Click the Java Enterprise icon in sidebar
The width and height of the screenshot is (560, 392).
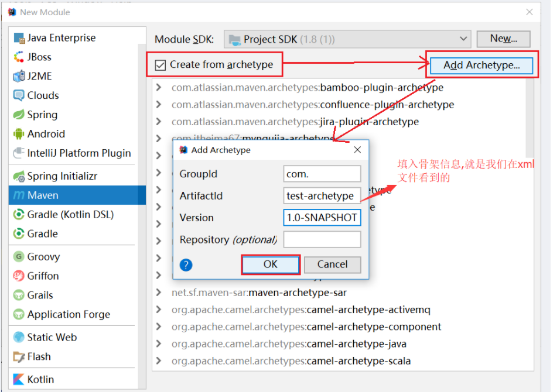click(19, 38)
